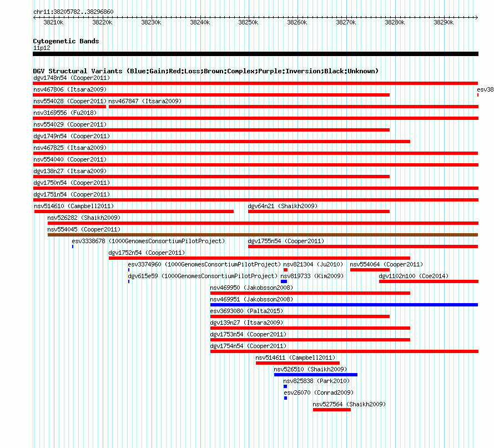Screen dimensions: 494x448
Task: Click the DGV Structural Variants track title
Action: pyautogui.click(x=206, y=71)
